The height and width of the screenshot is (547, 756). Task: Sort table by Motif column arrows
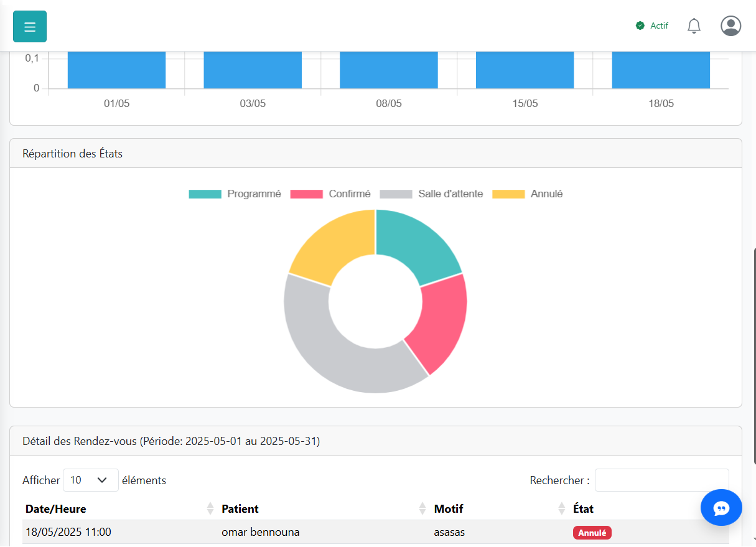pos(561,508)
